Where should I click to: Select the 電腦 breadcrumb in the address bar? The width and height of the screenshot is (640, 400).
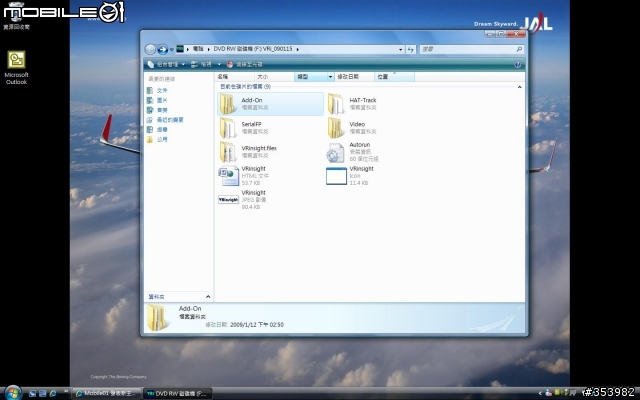[x=198, y=49]
